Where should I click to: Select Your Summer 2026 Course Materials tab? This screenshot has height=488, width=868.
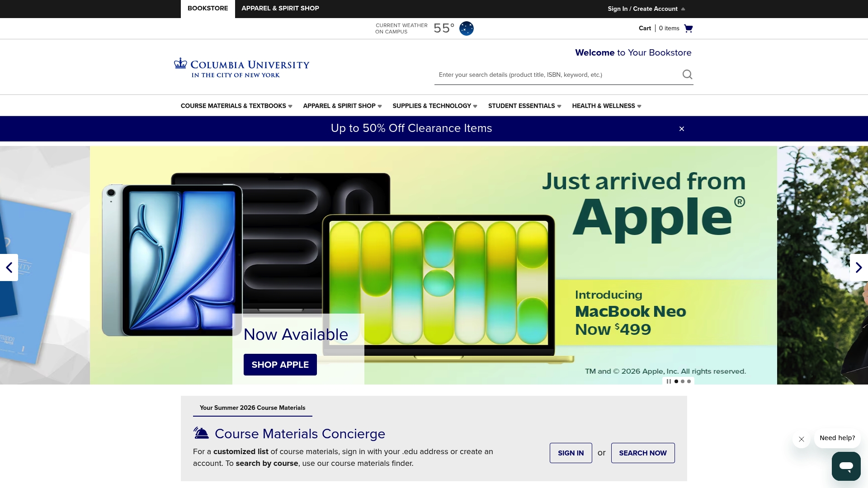(253, 408)
